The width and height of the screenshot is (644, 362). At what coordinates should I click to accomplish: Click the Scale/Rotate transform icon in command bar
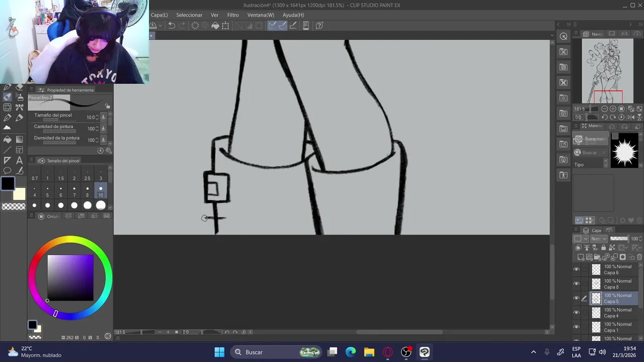click(225, 26)
